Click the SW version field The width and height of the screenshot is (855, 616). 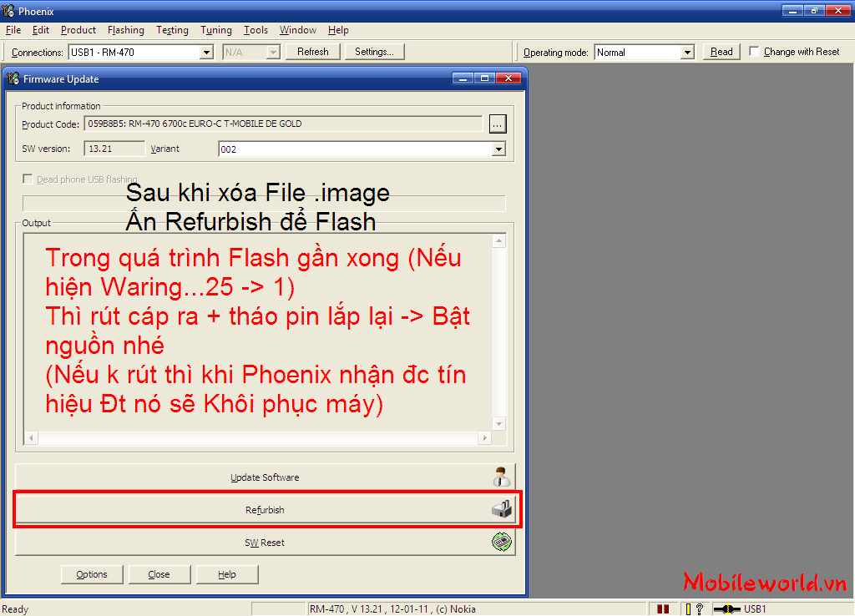[114, 149]
